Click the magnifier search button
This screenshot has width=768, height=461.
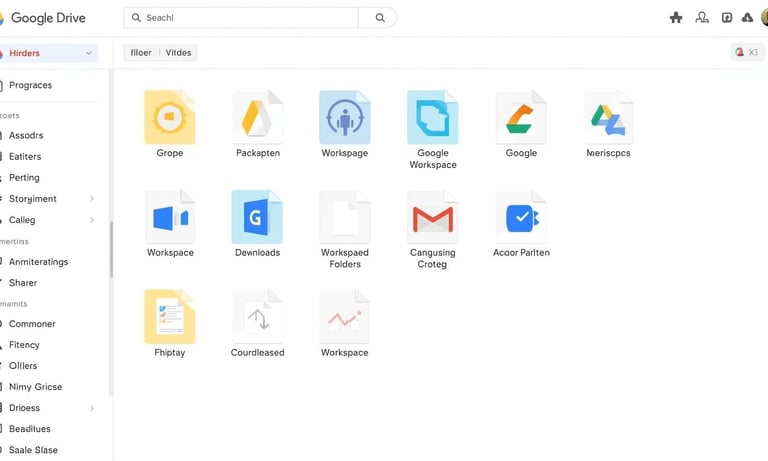380,18
